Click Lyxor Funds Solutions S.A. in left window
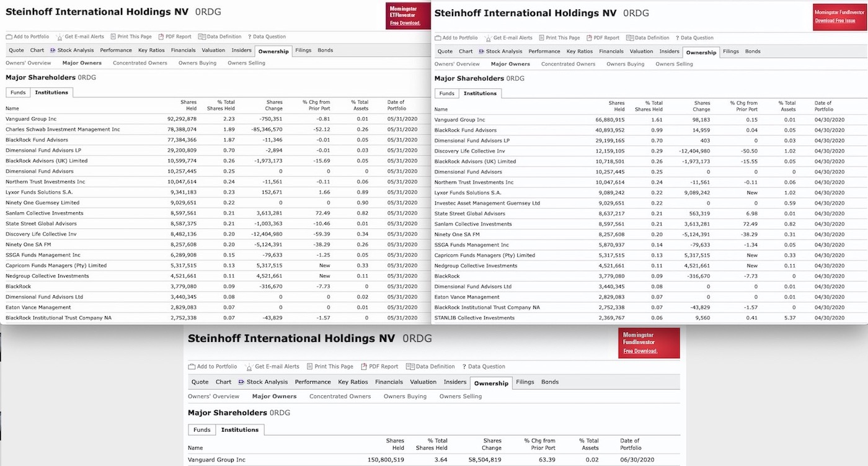 pyautogui.click(x=39, y=192)
